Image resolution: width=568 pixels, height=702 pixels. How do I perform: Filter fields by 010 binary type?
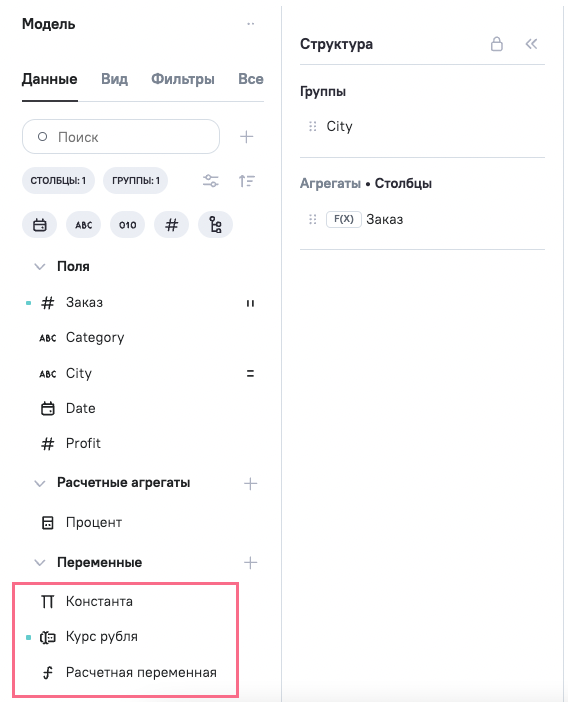pyautogui.click(x=128, y=225)
